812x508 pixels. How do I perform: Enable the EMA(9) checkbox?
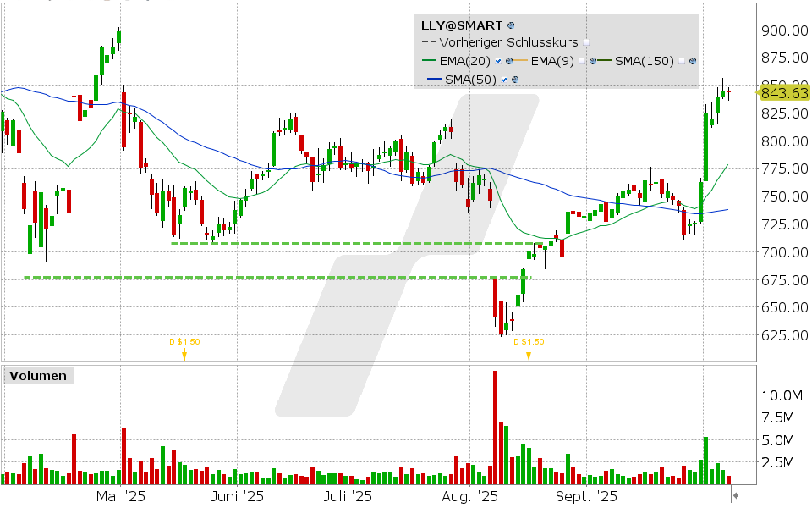point(583,61)
